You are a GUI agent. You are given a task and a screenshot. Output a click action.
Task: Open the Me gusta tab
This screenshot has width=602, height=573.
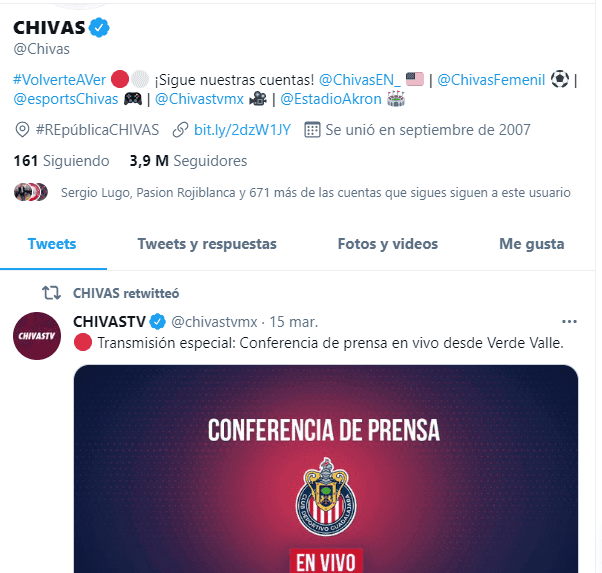tap(532, 244)
